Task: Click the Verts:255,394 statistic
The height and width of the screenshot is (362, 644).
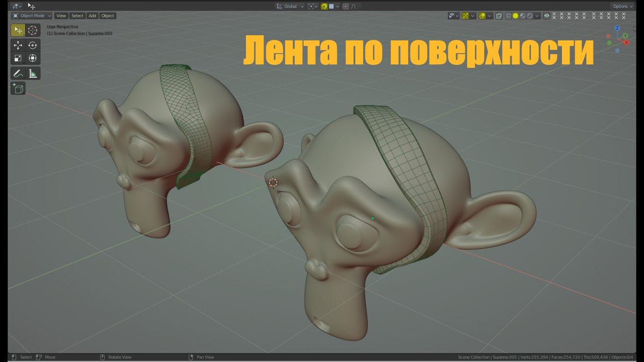Action: tap(534, 357)
